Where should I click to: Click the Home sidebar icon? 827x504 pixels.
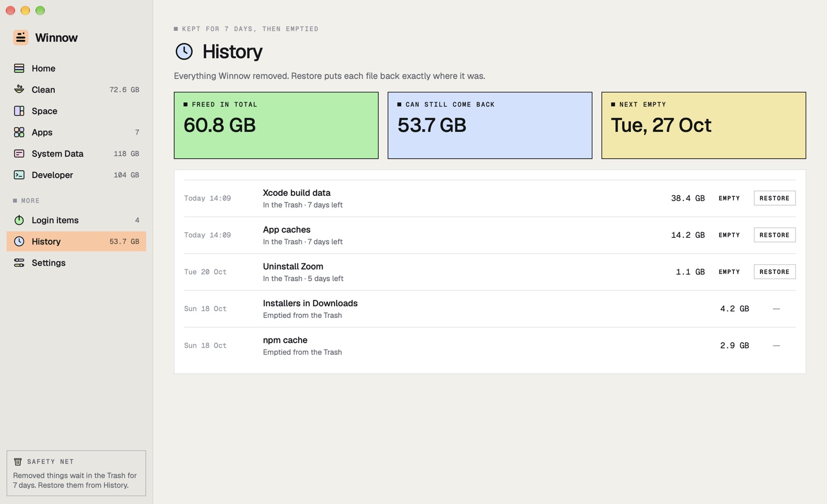[x=19, y=68]
